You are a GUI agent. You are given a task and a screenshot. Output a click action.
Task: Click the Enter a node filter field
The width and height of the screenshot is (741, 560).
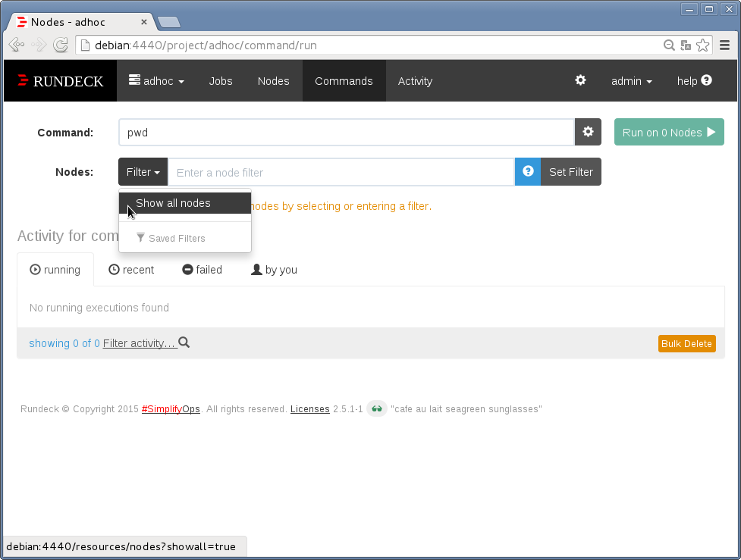341,172
